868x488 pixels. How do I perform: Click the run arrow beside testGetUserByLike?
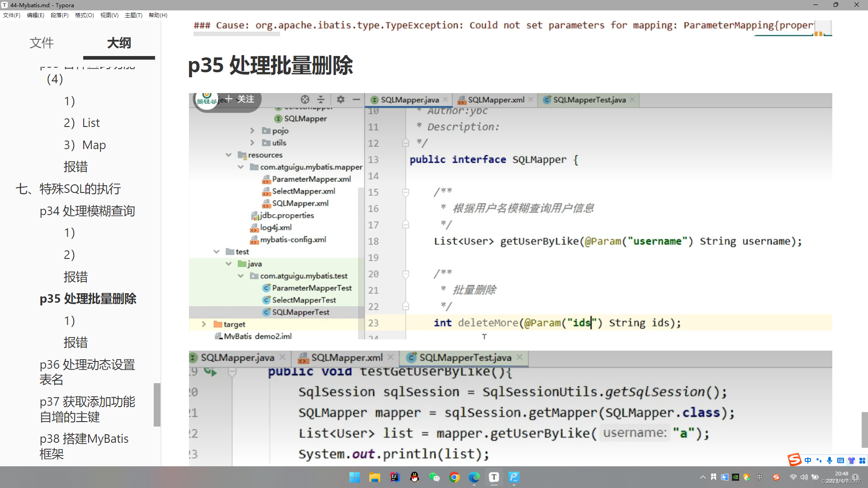210,371
